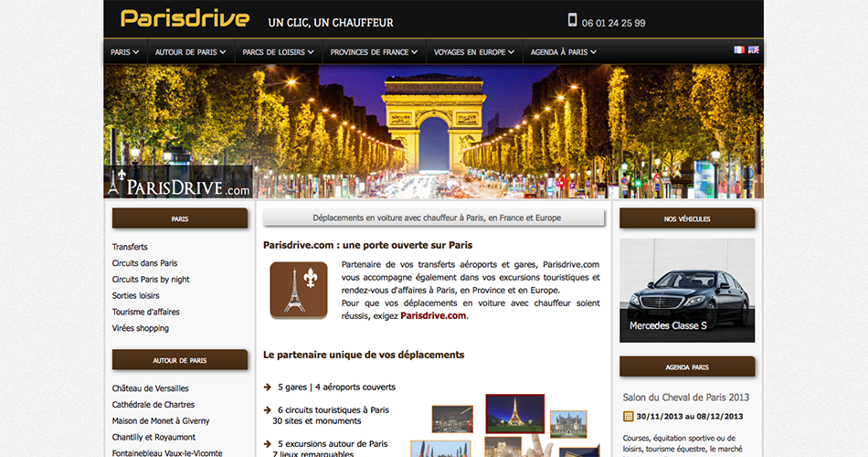The width and height of the screenshot is (868, 457).
Task: Click the ParisDrive.com banner overlay logo
Action: [178, 182]
